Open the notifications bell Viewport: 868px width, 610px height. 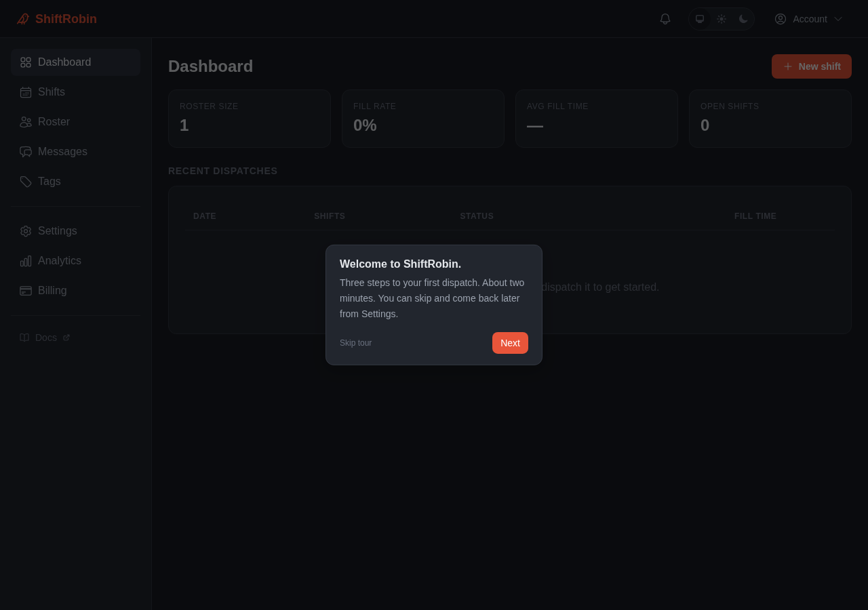tap(665, 19)
